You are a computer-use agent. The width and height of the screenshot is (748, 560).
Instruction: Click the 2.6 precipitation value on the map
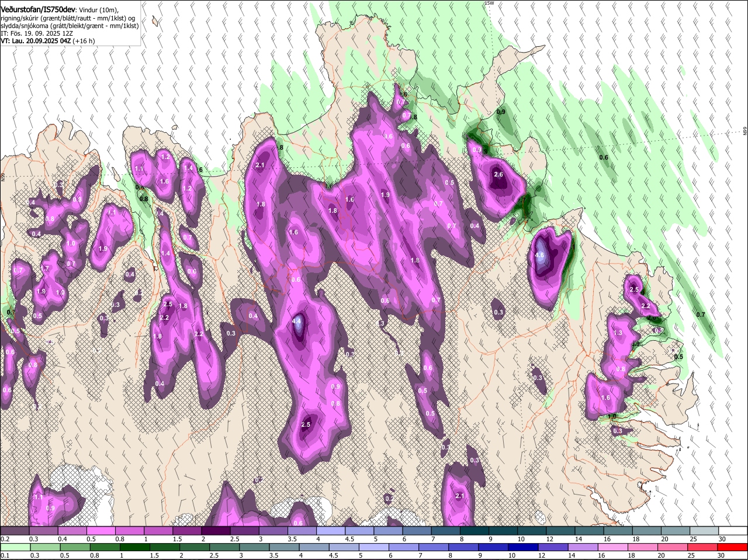click(x=498, y=174)
